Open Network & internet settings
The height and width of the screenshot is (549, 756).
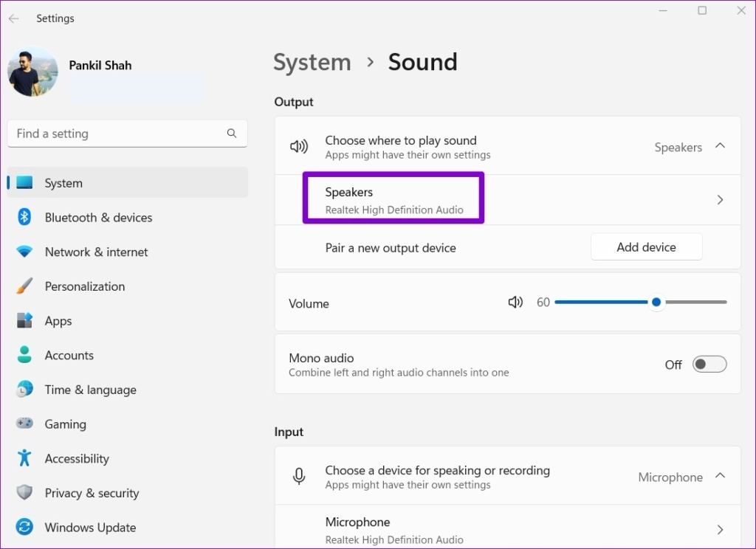(22, 252)
